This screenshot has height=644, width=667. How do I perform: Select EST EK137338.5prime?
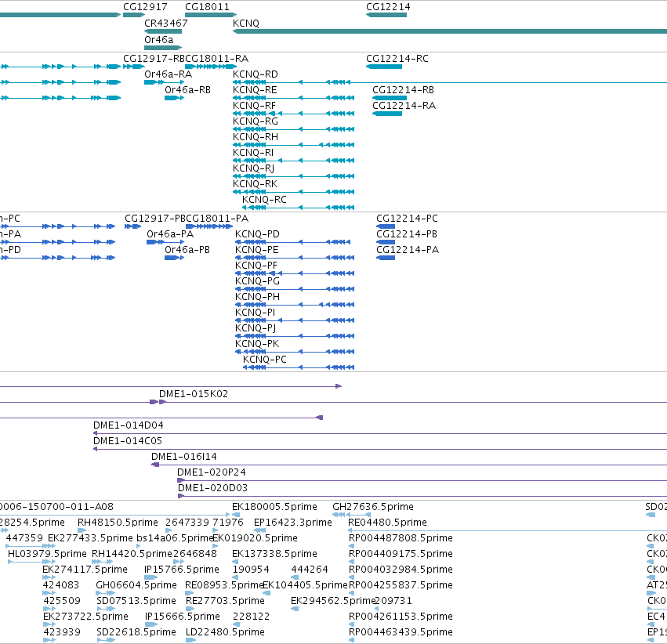pos(274,555)
